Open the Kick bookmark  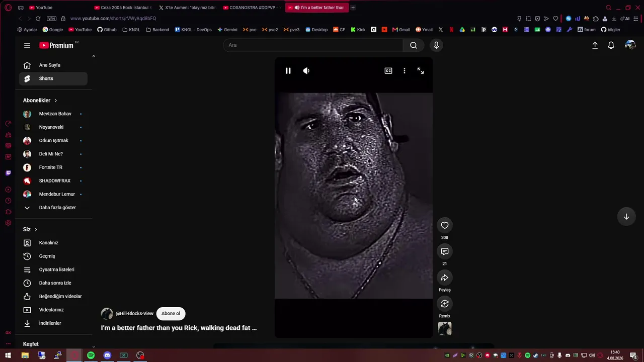[358, 30]
